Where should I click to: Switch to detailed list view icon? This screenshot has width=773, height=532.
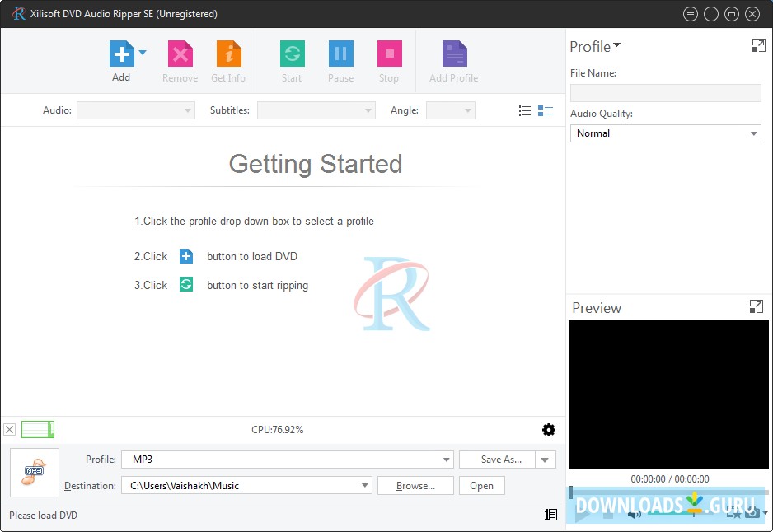(x=546, y=111)
